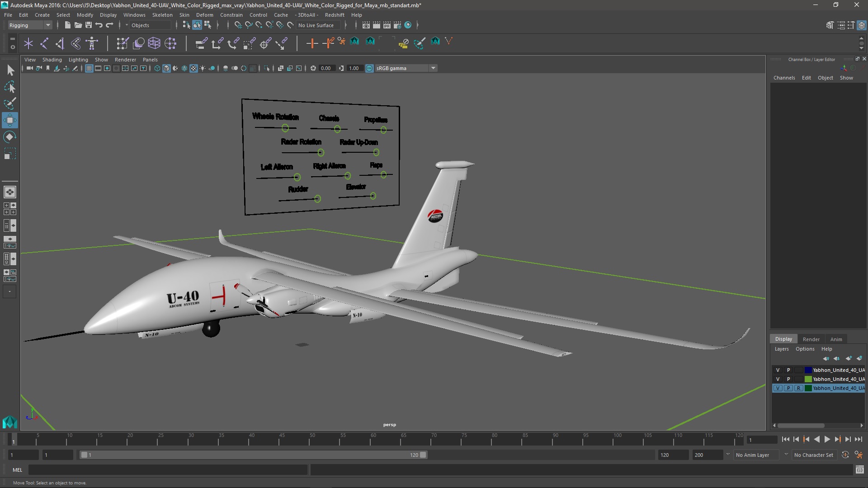Image resolution: width=868 pixels, height=488 pixels.
Task: Click the Save Scene icon
Action: pos(89,25)
